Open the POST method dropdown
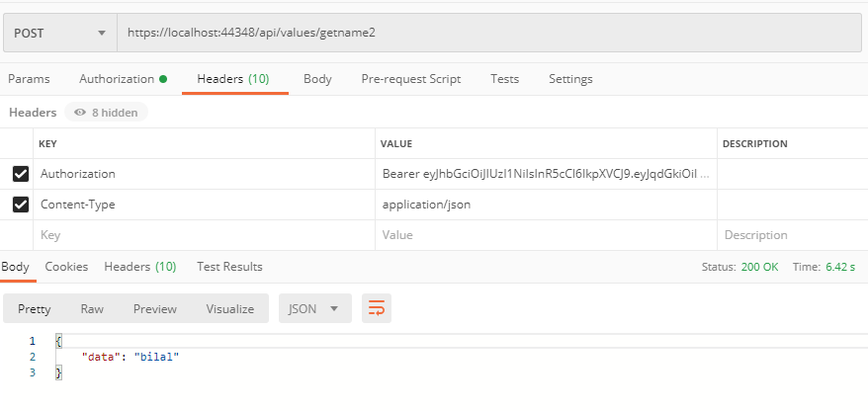Image resolution: width=868 pixels, height=411 pixels. click(60, 33)
